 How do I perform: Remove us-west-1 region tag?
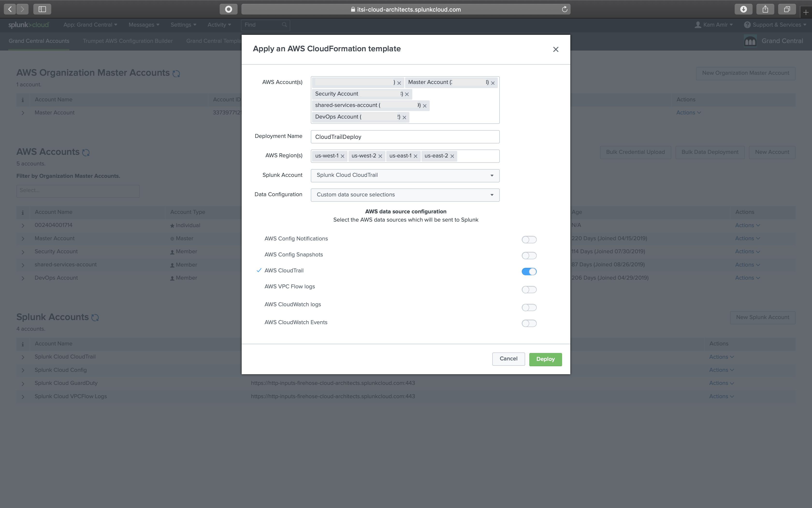coord(342,156)
